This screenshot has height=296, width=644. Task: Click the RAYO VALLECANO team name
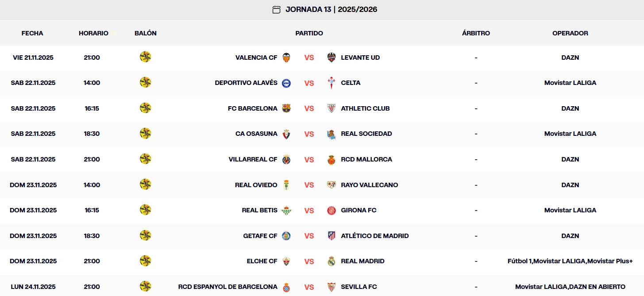click(369, 185)
